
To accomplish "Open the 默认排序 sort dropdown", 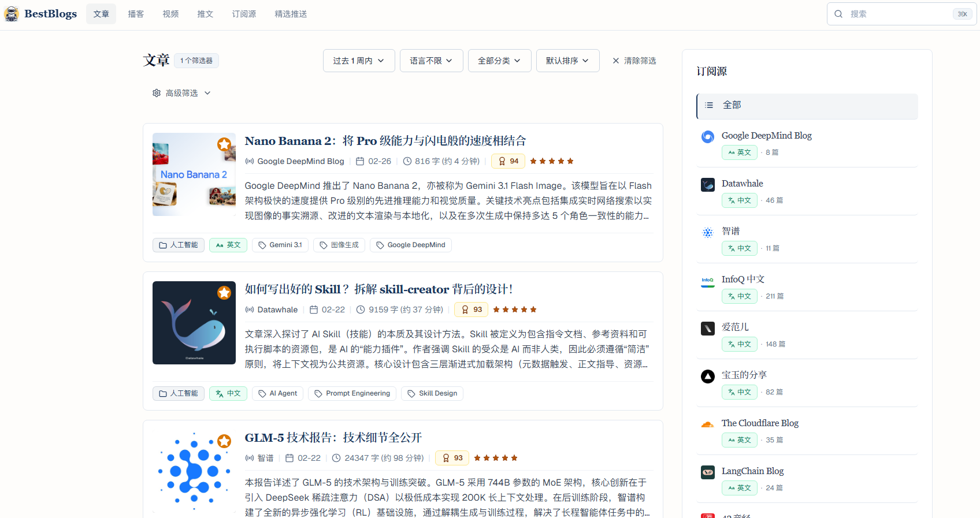I will click(x=567, y=61).
